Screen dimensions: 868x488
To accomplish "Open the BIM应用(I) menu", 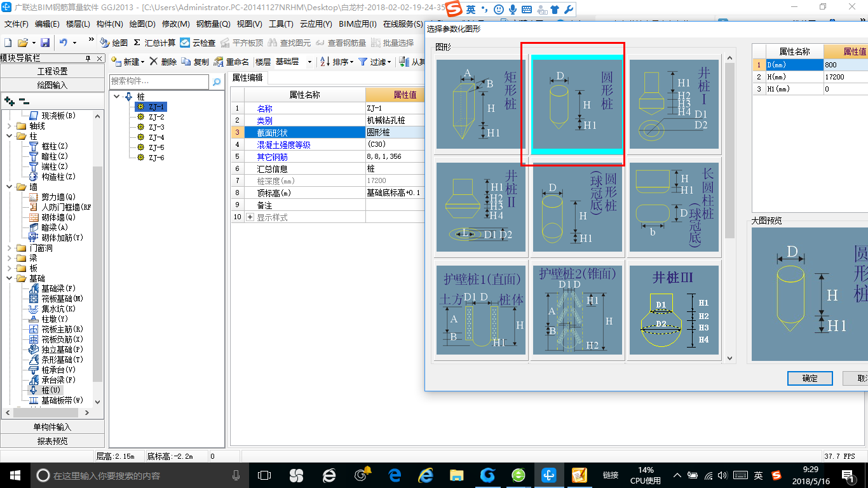I will [x=358, y=24].
